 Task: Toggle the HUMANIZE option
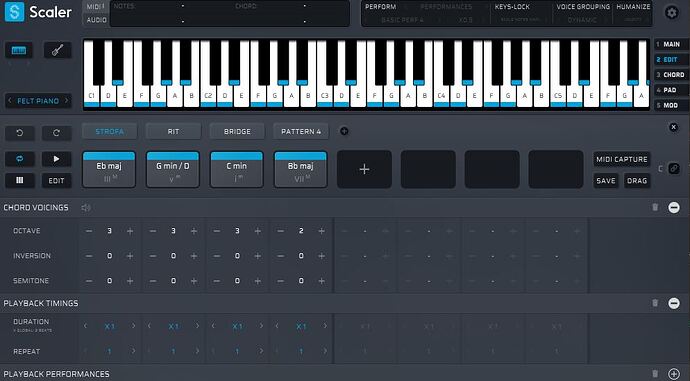[633, 7]
